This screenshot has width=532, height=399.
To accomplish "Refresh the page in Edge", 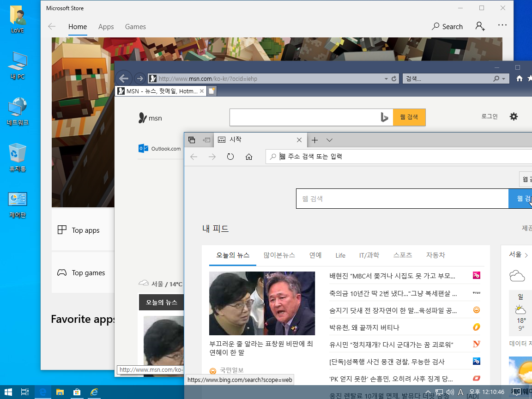I will pos(230,157).
